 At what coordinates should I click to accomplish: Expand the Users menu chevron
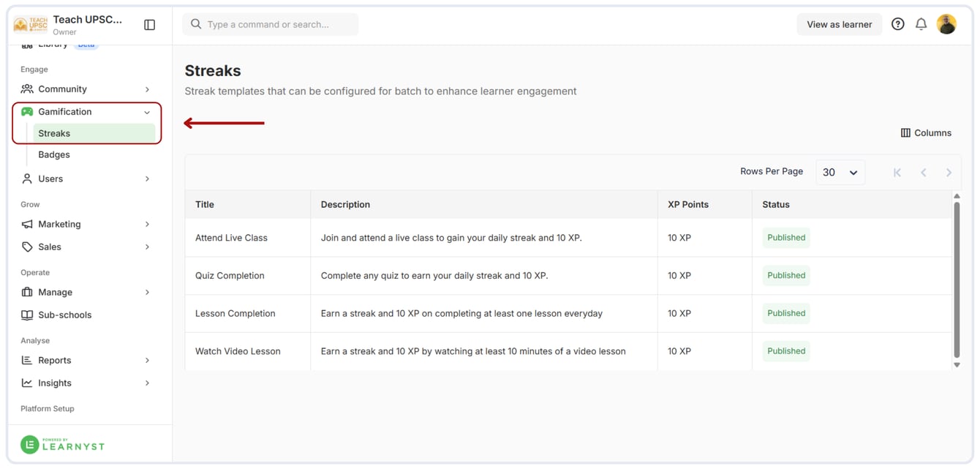(x=147, y=179)
